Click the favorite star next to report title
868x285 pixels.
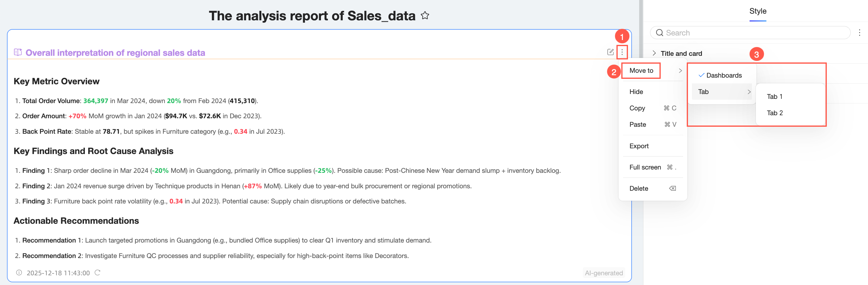(425, 15)
